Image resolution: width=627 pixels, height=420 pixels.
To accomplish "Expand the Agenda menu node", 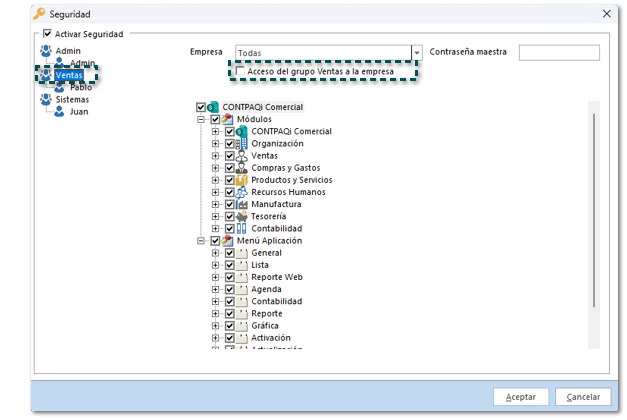I will coord(215,289).
